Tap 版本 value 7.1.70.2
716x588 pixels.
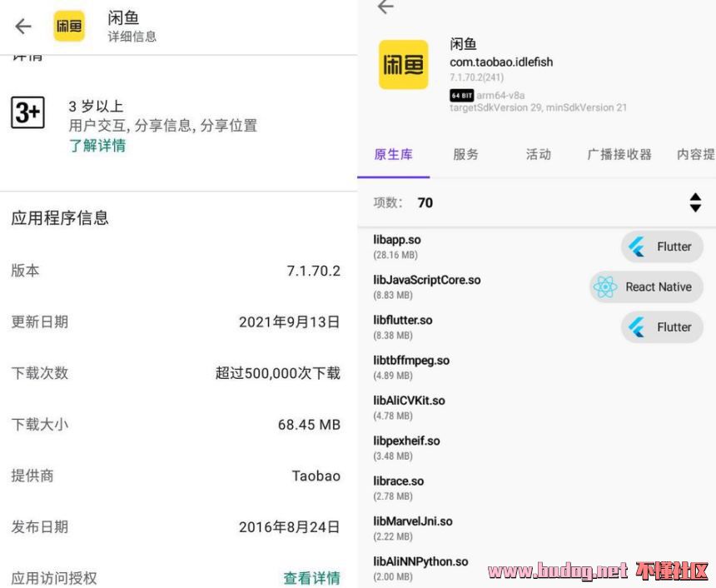[314, 271]
